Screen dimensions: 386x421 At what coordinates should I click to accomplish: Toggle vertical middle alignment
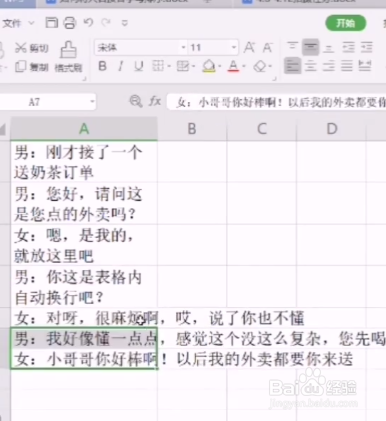point(310,47)
